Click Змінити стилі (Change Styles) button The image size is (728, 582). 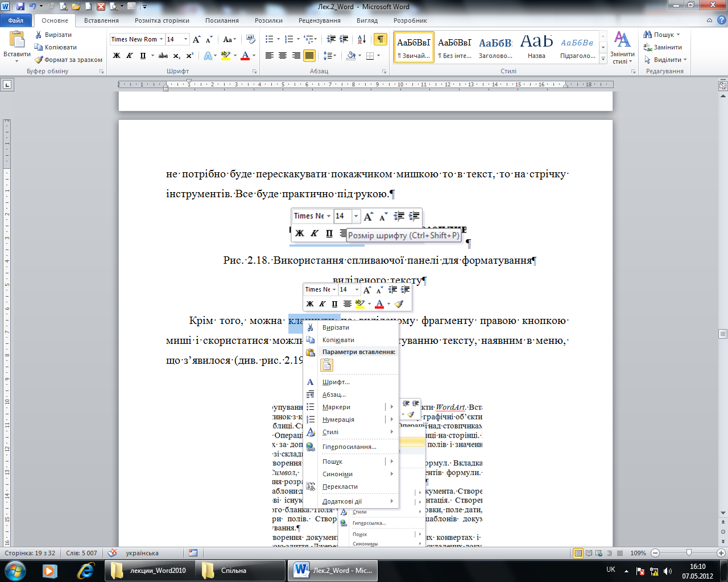(622, 48)
